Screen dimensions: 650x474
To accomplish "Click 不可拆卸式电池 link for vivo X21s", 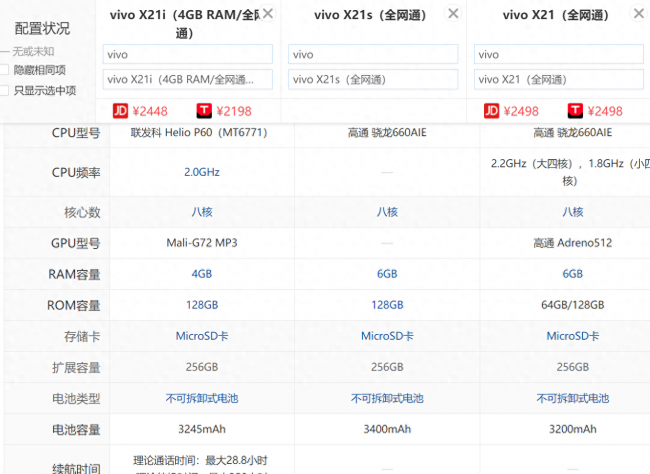I will pos(387,399).
